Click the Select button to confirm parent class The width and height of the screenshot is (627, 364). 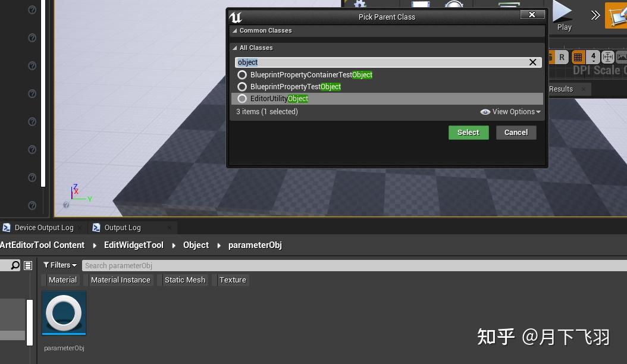click(468, 132)
